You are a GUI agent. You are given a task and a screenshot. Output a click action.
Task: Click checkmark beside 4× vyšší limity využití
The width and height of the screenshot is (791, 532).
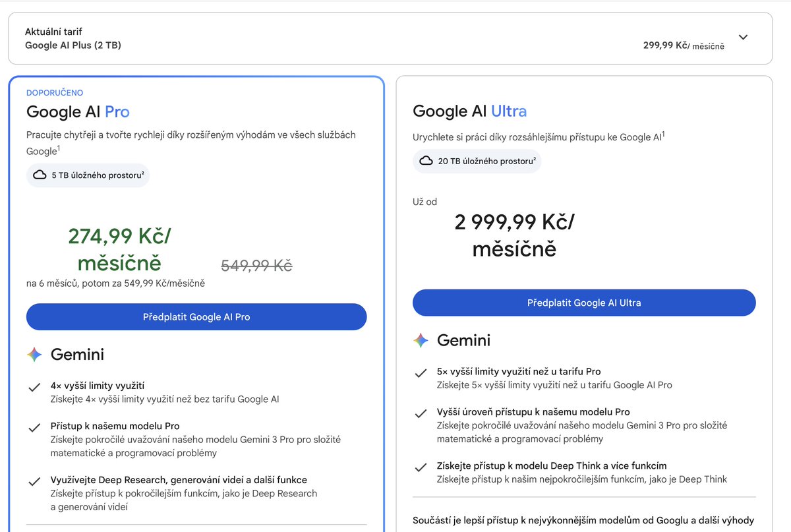tap(34, 388)
